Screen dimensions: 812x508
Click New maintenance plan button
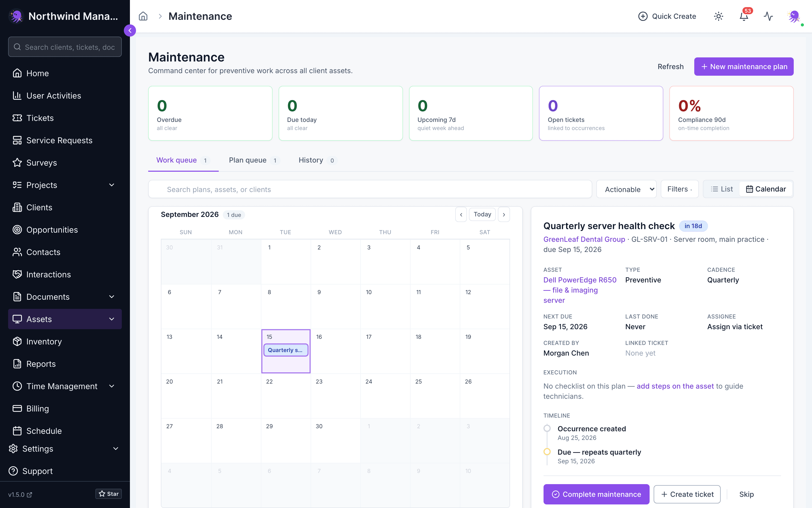click(x=743, y=67)
